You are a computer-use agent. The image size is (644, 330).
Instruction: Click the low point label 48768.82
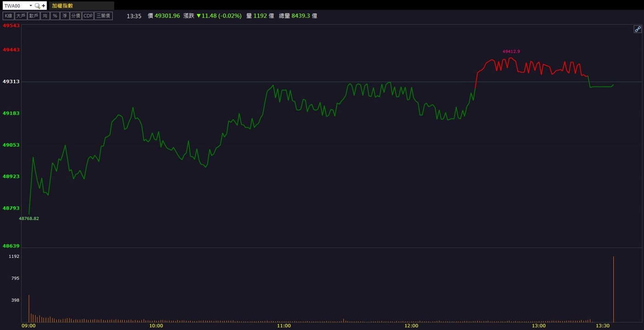(29, 219)
